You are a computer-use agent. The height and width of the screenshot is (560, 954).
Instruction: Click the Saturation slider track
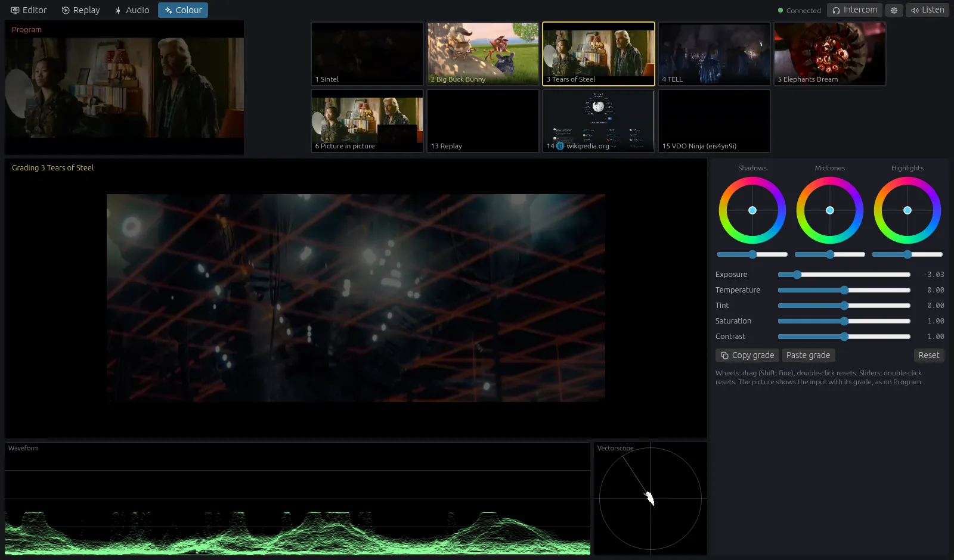click(x=844, y=321)
